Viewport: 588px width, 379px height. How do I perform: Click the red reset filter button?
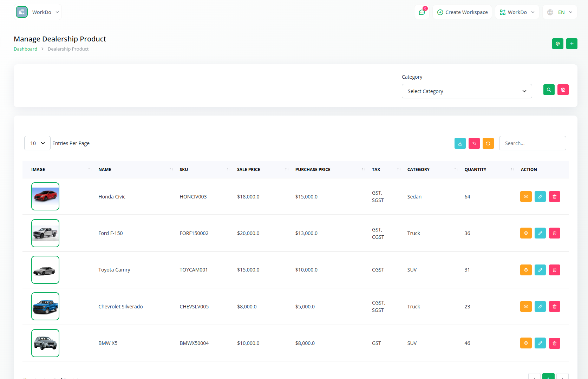563,90
